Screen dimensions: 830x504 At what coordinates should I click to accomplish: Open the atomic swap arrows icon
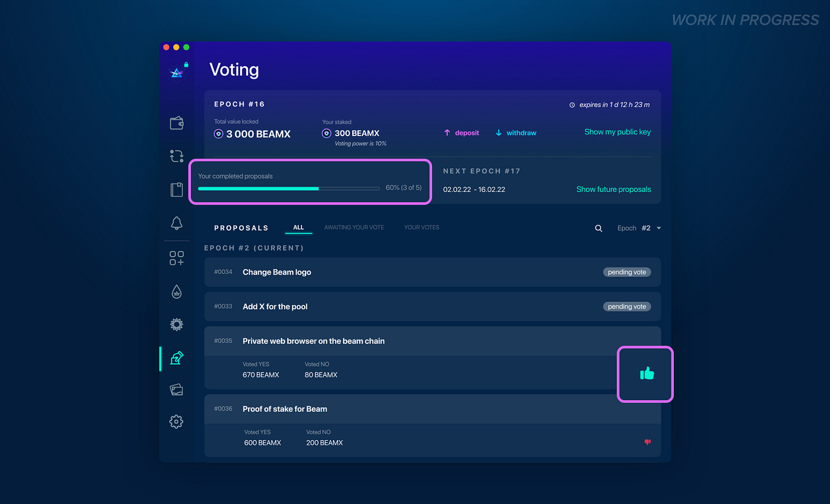pyautogui.click(x=177, y=156)
